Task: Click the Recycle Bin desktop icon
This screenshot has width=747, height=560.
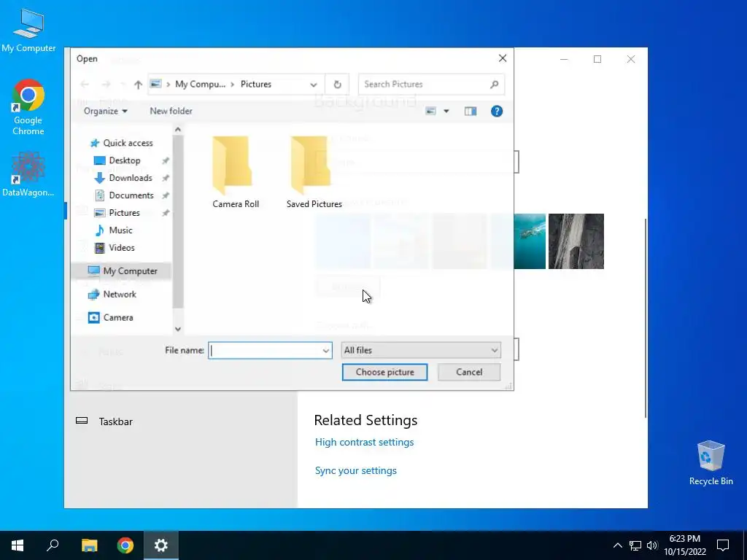Action: click(x=711, y=463)
